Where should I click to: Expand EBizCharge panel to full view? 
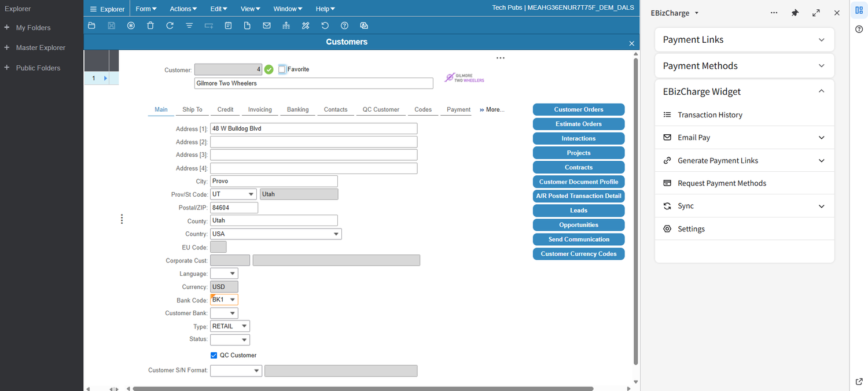click(816, 13)
